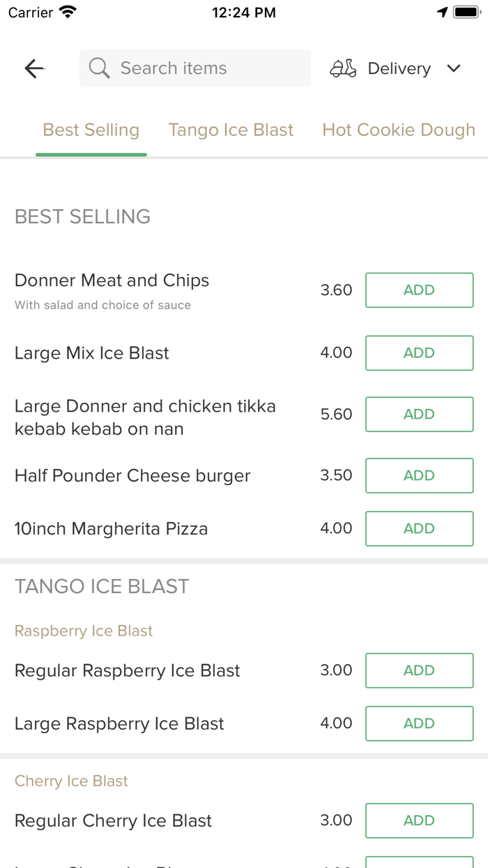The image size is (488, 868).
Task: Expand the Delivery dropdown chevron
Action: click(x=454, y=68)
